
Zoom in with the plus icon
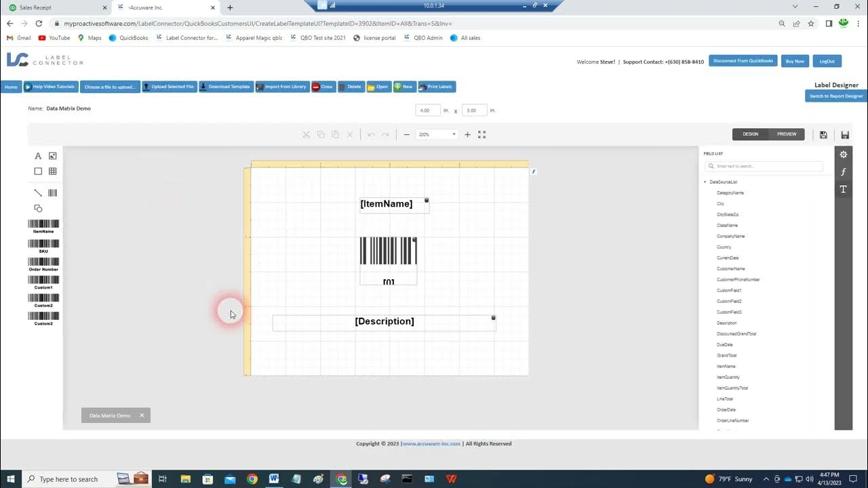(467, 135)
